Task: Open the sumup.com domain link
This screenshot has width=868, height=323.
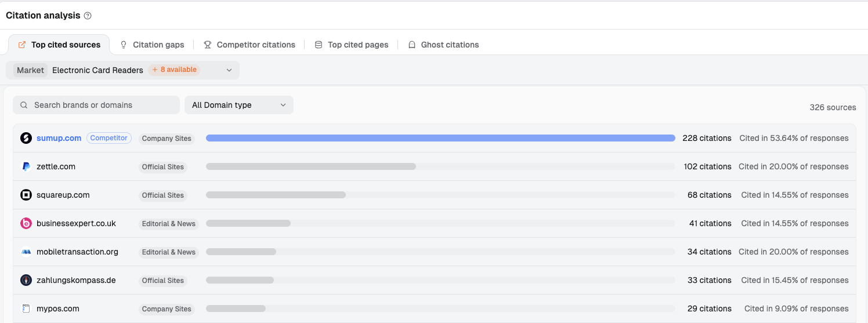Action: pyautogui.click(x=59, y=138)
